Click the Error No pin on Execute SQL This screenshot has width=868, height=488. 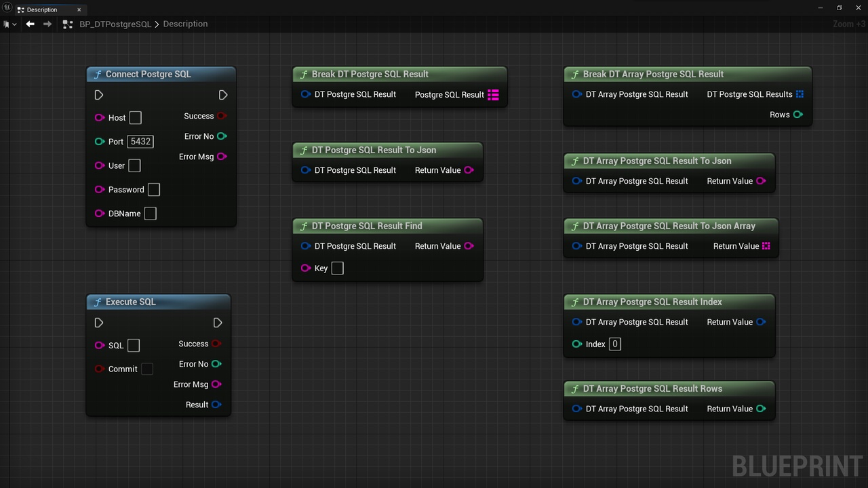point(216,364)
